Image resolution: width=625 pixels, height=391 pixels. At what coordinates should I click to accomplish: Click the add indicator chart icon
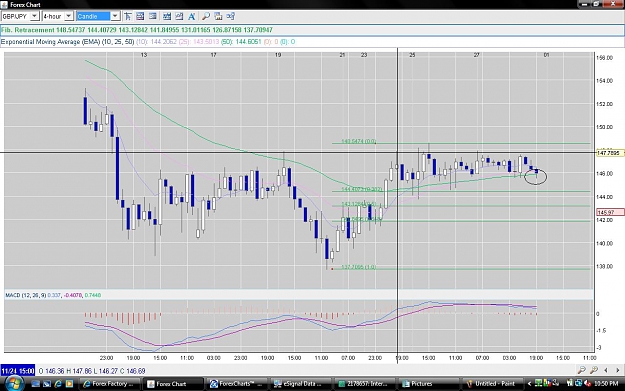point(167,16)
